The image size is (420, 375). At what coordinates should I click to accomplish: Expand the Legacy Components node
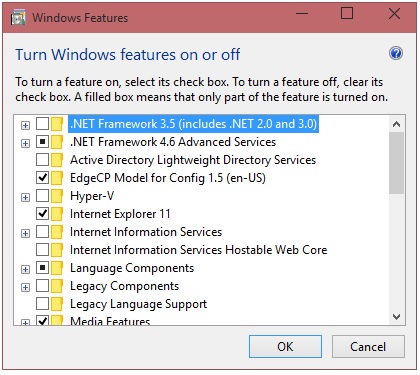click(25, 287)
